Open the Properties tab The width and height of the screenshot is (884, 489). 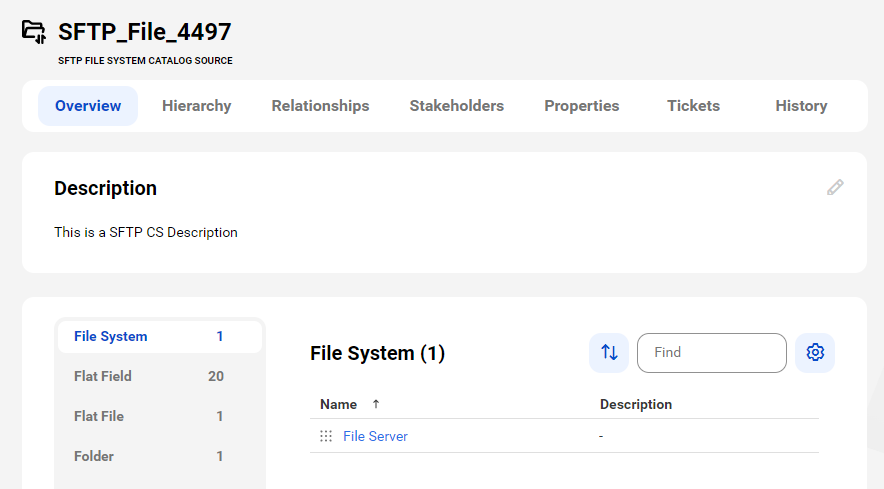click(x=582, y=106)
